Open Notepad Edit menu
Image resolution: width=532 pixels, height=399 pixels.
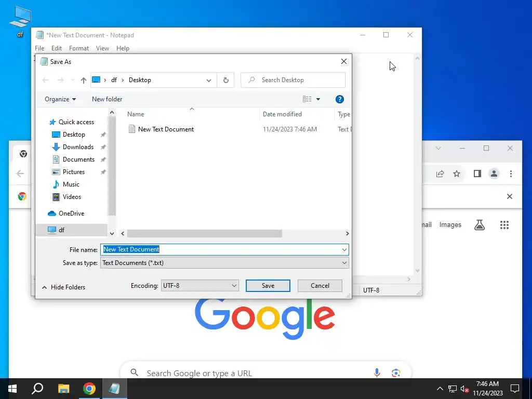coord(57,48)
